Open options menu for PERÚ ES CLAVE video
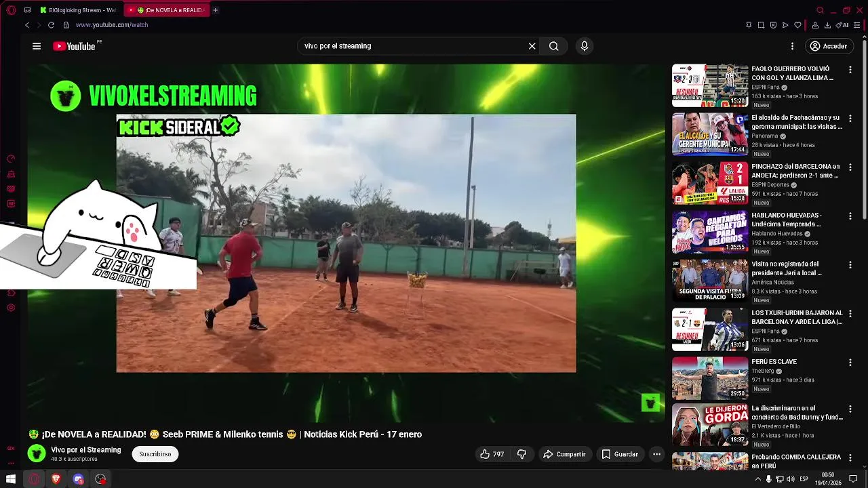Screen dimensions: 868x488 850,363
